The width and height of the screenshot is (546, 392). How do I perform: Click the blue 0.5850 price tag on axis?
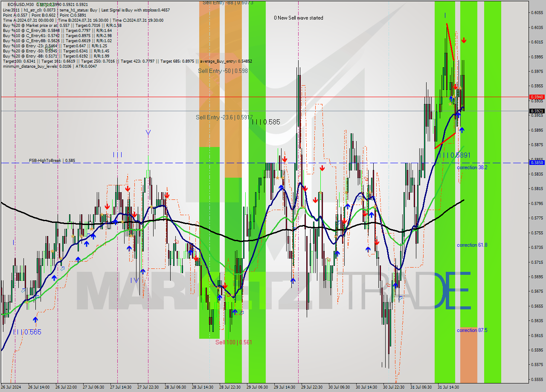pyautogui.click(x=537, y=162)
